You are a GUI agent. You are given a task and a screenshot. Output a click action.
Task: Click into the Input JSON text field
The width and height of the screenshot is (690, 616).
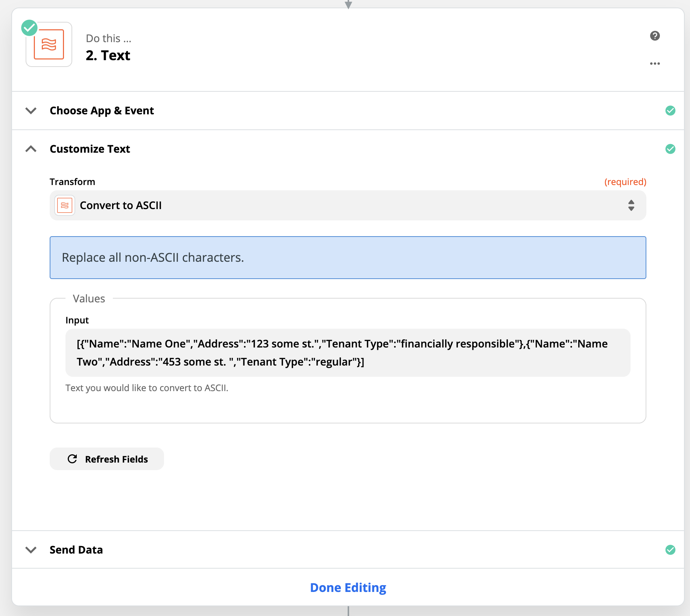click(x=348, y=353)
